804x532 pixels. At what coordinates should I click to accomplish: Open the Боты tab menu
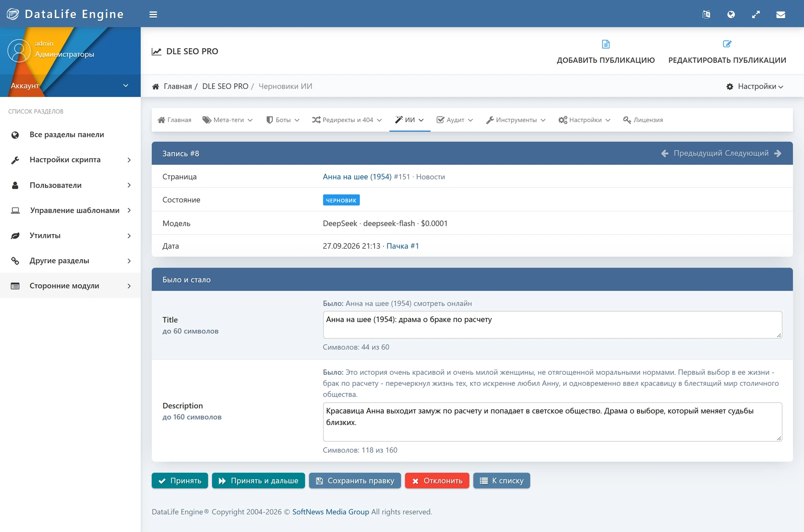coord(283,120)
